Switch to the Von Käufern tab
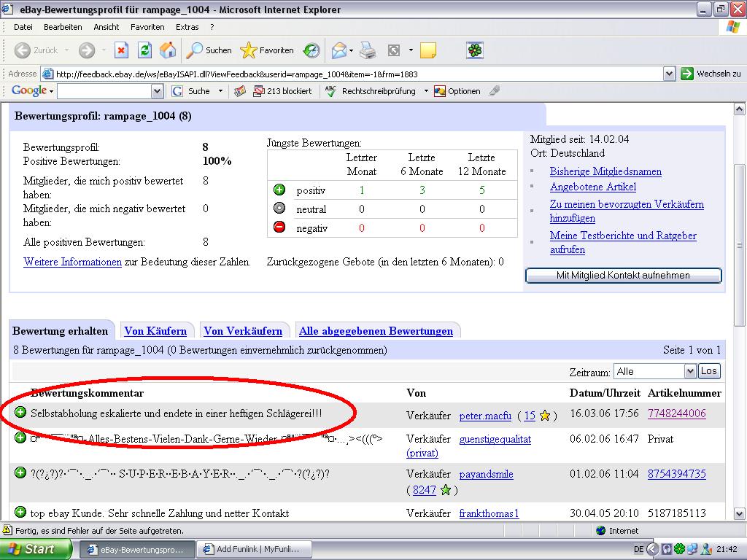This screenshot has width=747, height=560. (155, 331)
